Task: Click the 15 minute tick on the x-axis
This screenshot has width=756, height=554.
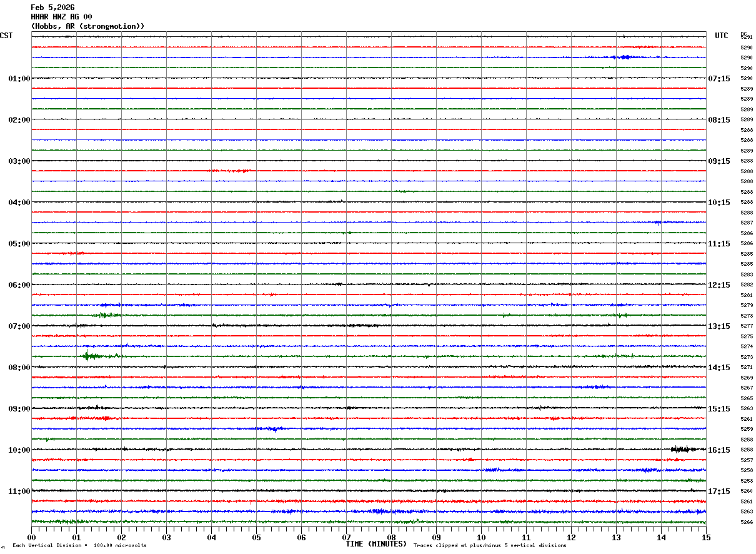Action: [x=705, y=537]
